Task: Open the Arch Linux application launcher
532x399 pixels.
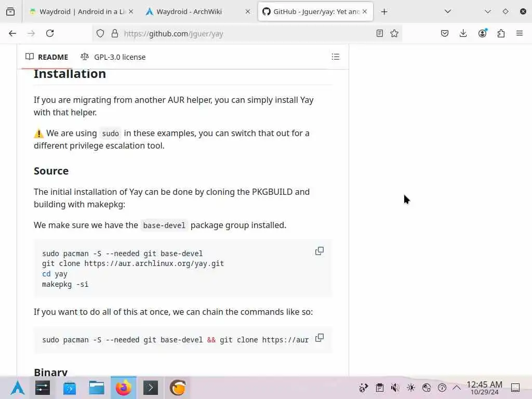Action: click(18, 388)
